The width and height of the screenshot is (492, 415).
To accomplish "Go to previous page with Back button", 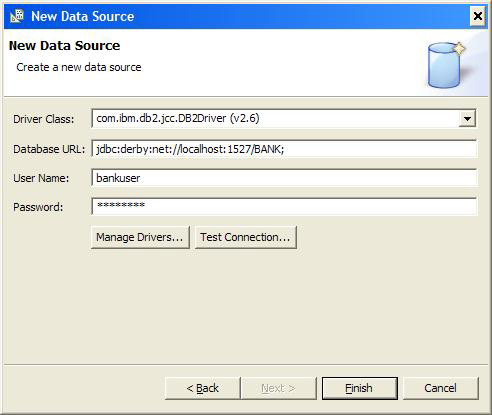I will (203, 388).
